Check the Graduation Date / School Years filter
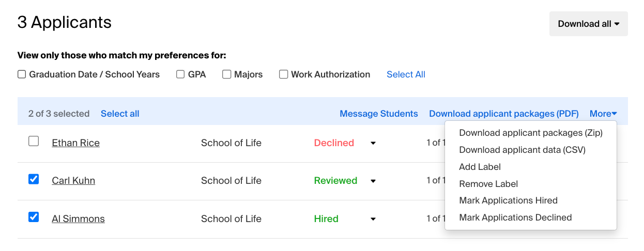This screenshot has width=644, height=251. pos(22,74)
